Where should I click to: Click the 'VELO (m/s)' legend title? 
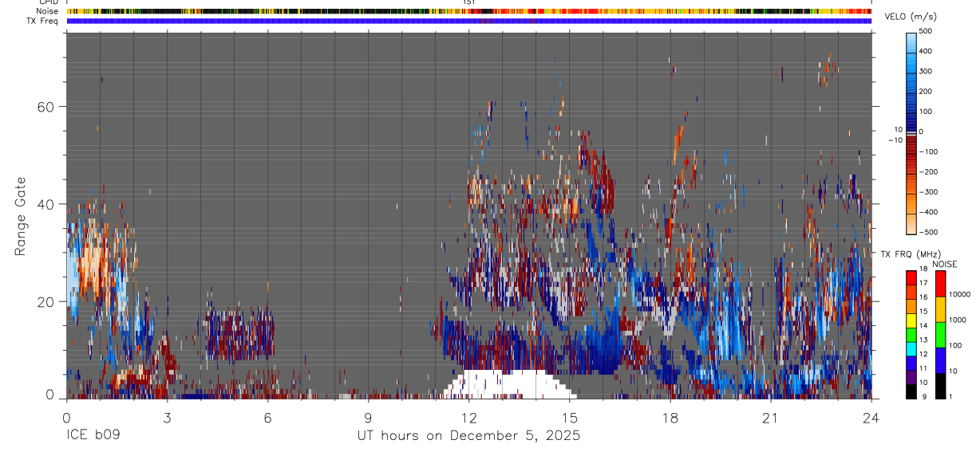[911, 17]
